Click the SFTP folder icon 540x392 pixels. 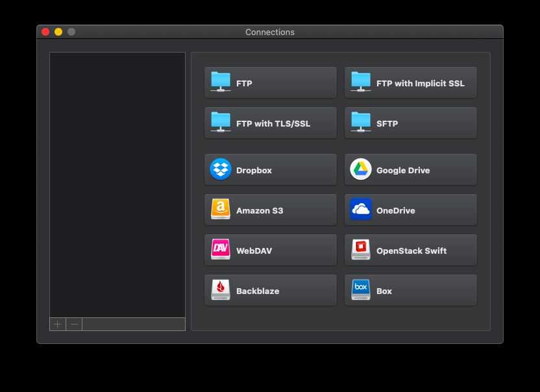tap(361, 123)
